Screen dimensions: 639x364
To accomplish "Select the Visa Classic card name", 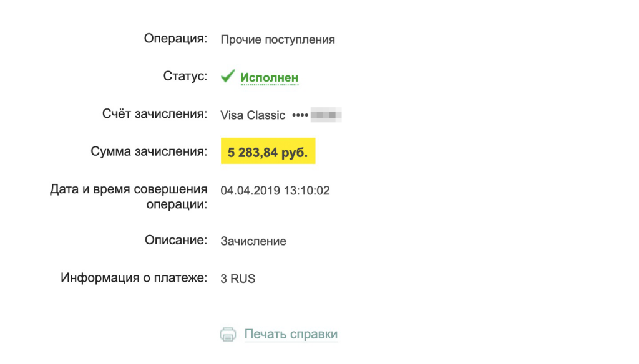I will [253, 115].
